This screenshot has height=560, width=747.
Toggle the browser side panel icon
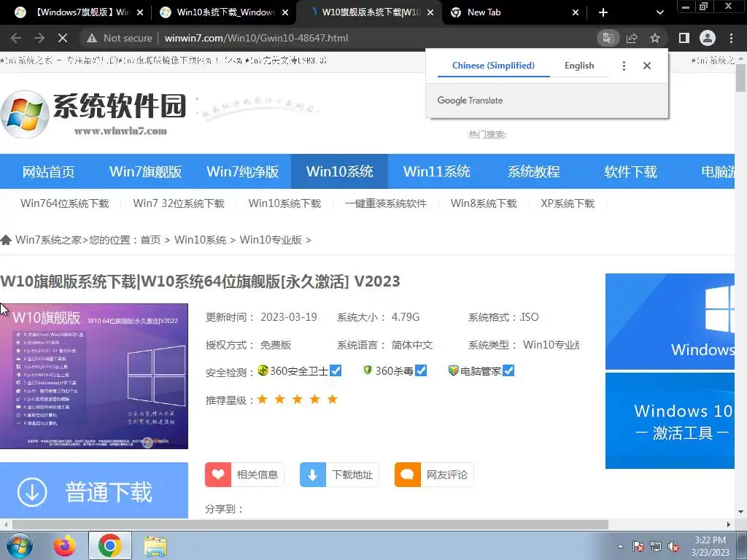click(684, 38)
